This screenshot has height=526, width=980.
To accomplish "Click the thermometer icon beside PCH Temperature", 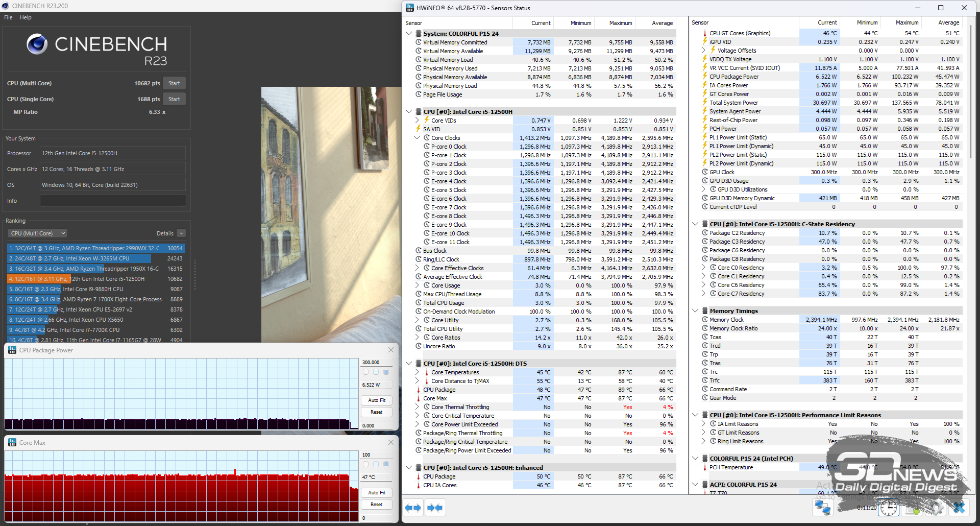I will (x=705, y=467).
